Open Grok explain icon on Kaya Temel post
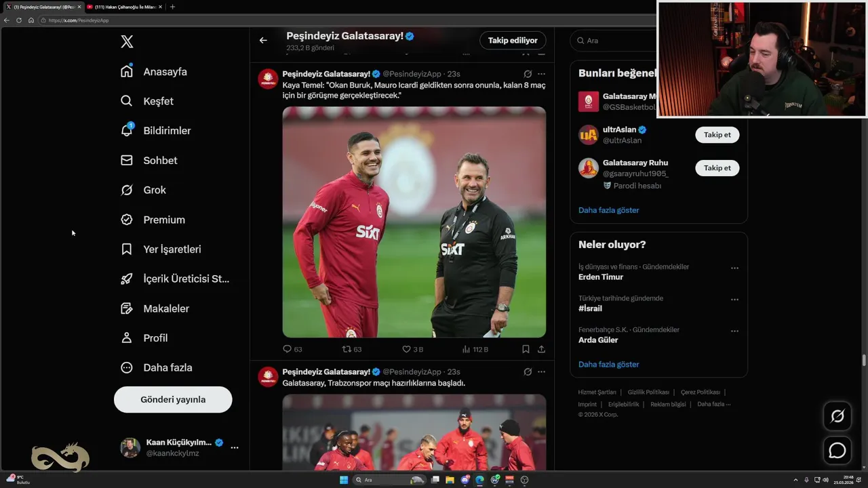The width and height of the screenshot is (868, 488). click(x=528, y=74)
